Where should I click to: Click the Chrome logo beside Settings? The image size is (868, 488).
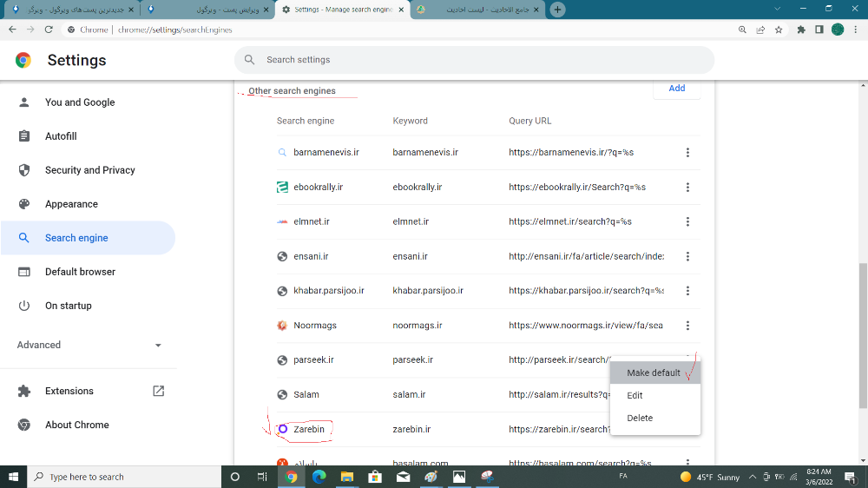pos(23,60)
